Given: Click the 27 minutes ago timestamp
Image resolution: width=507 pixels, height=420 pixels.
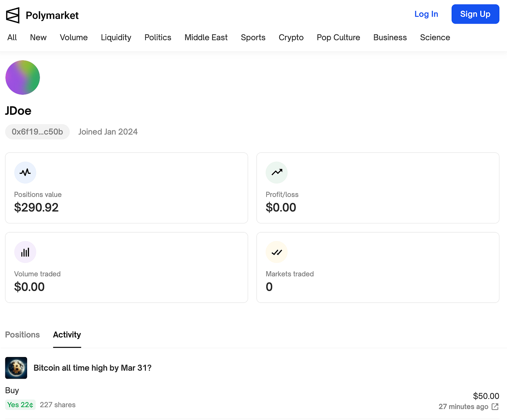Looking at the screenshot, I should pyautogui.click(x=463, y=407).
